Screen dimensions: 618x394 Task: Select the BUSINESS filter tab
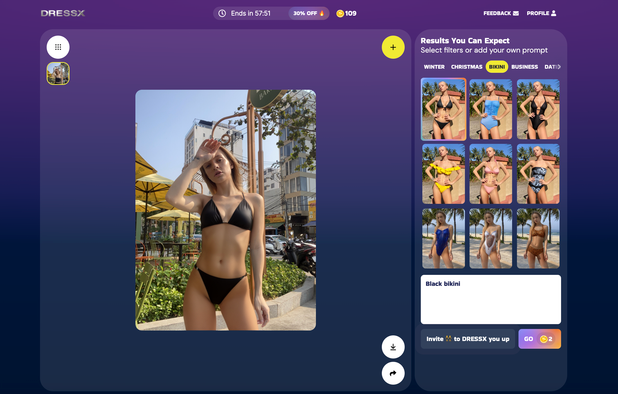[525, 67]
